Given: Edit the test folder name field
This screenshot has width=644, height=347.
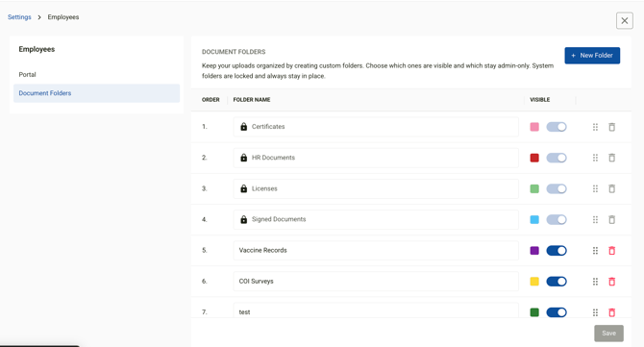Looking at the screenshot, I should pos(376,310).
